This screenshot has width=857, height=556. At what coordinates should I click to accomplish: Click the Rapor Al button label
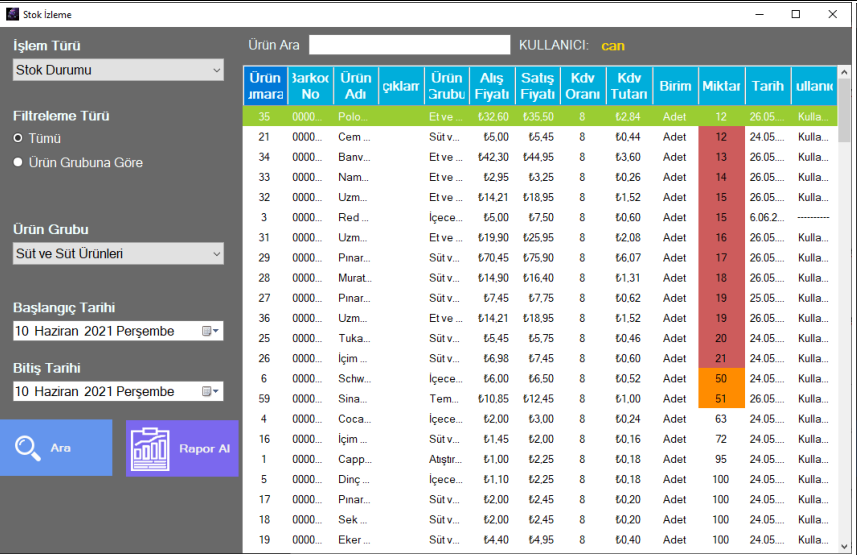[x=204, y=449]
